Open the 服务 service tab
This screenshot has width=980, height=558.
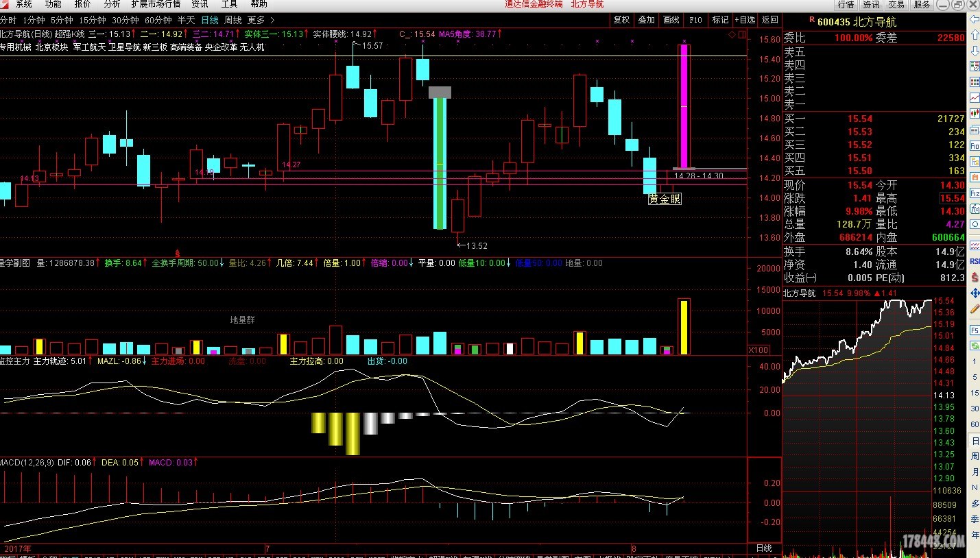922,5
